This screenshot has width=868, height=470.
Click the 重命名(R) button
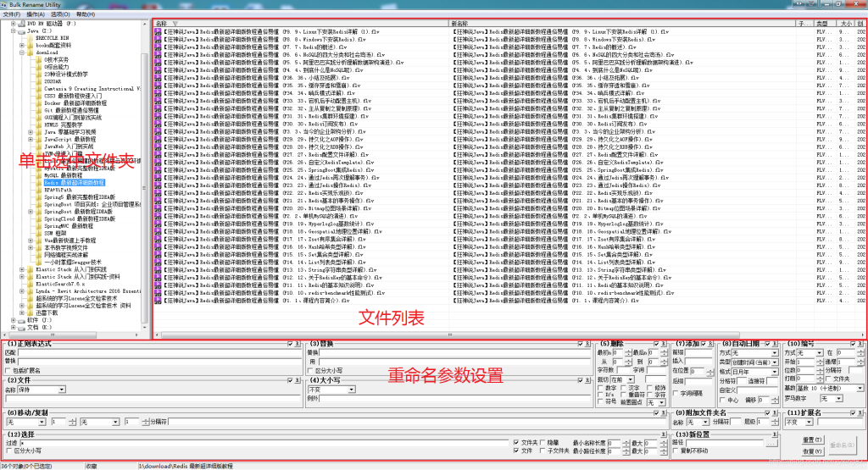tap(842, 445)
